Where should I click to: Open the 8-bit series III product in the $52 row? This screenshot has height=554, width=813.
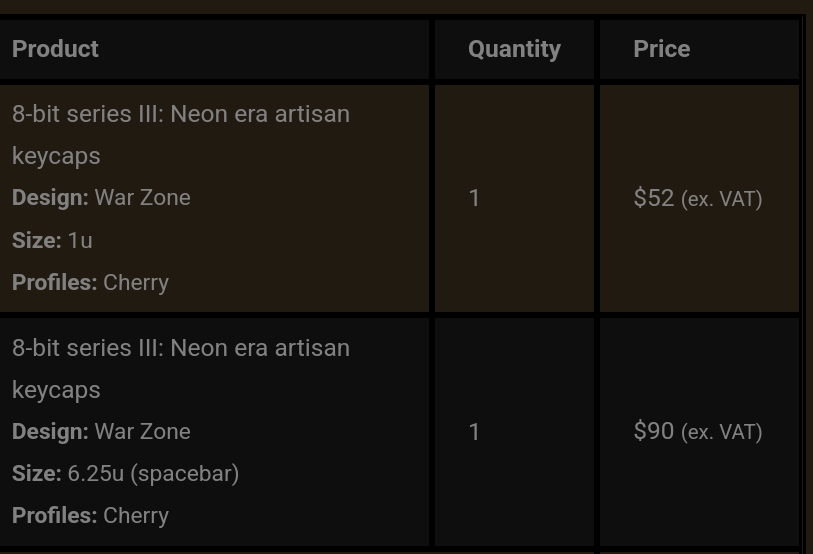[181, 114]
